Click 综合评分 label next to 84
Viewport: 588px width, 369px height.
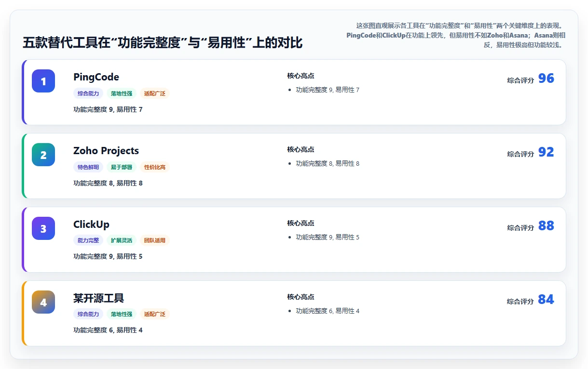[x=520, y=302]
